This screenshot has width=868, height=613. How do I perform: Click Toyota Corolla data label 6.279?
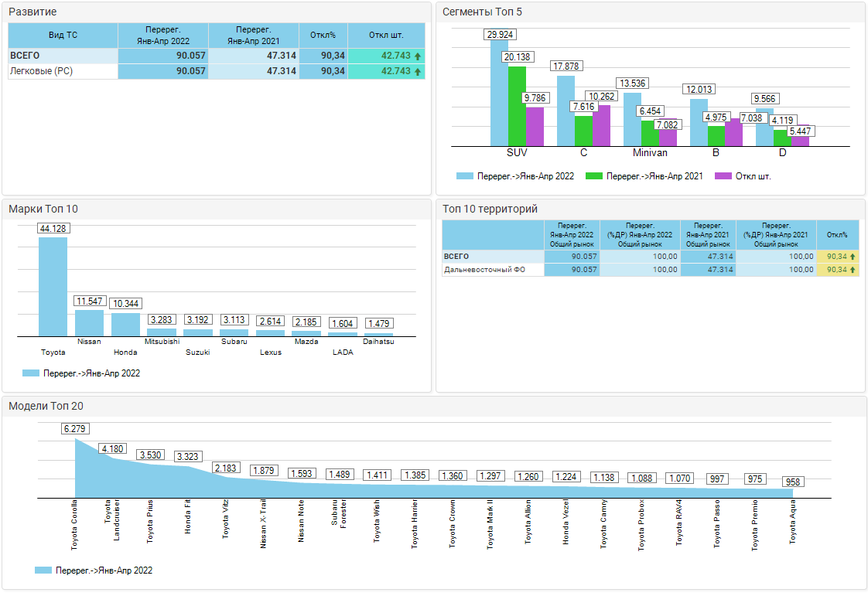[x=76, y=428]
